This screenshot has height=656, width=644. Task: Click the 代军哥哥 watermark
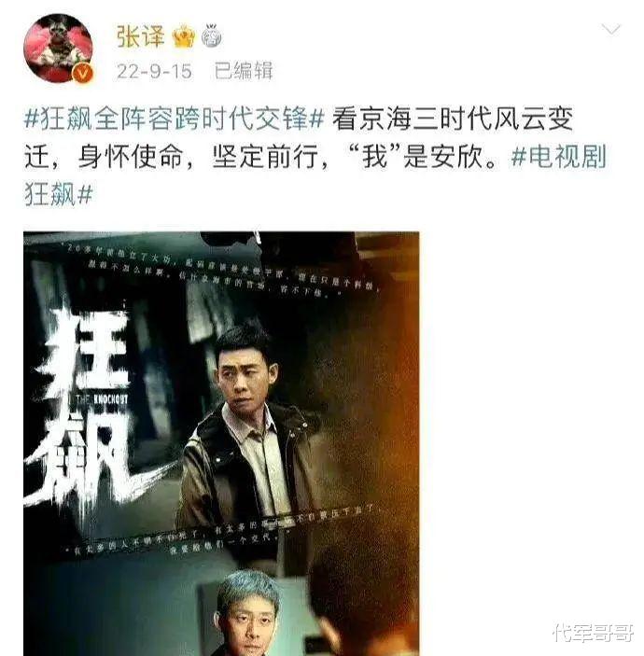click(594, 632)
